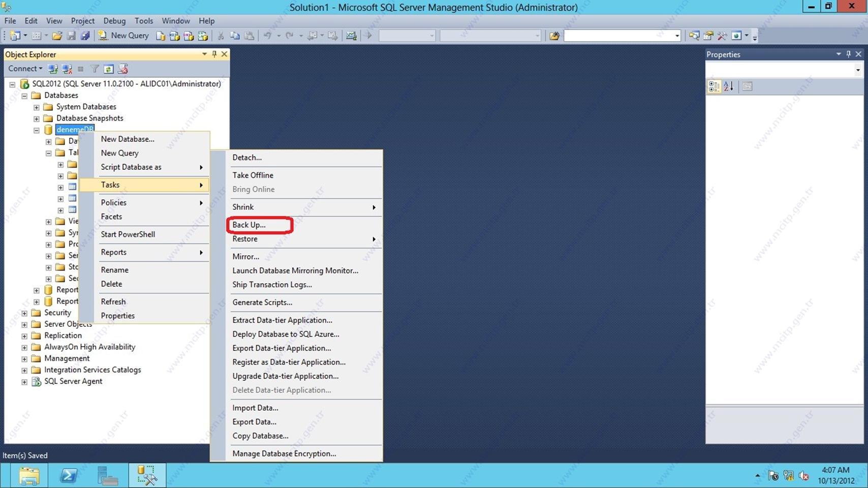This screenshot has width=868, height=488.
Task: Click the DMX query toolbar icon
Action: [x=189, y=36]
